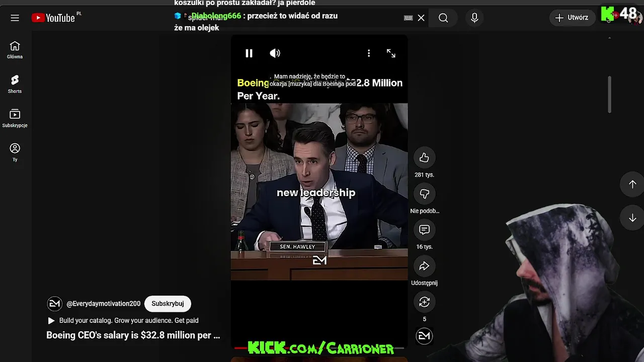This screenshot has height=362, width=644.
Task: Open the three-dot more options menu
Action: click(369, 53)
